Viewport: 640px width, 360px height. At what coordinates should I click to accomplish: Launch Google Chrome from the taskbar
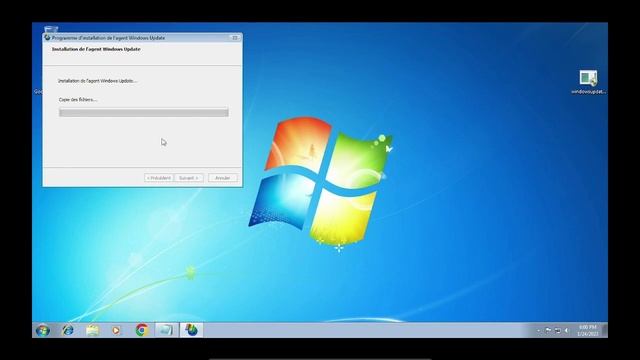(142, 330)
